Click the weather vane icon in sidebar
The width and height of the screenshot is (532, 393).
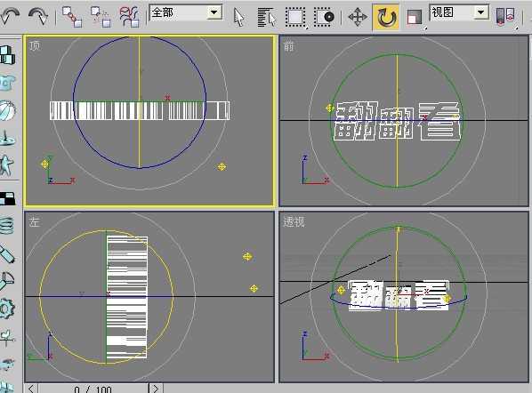click(x=7, y=339)
